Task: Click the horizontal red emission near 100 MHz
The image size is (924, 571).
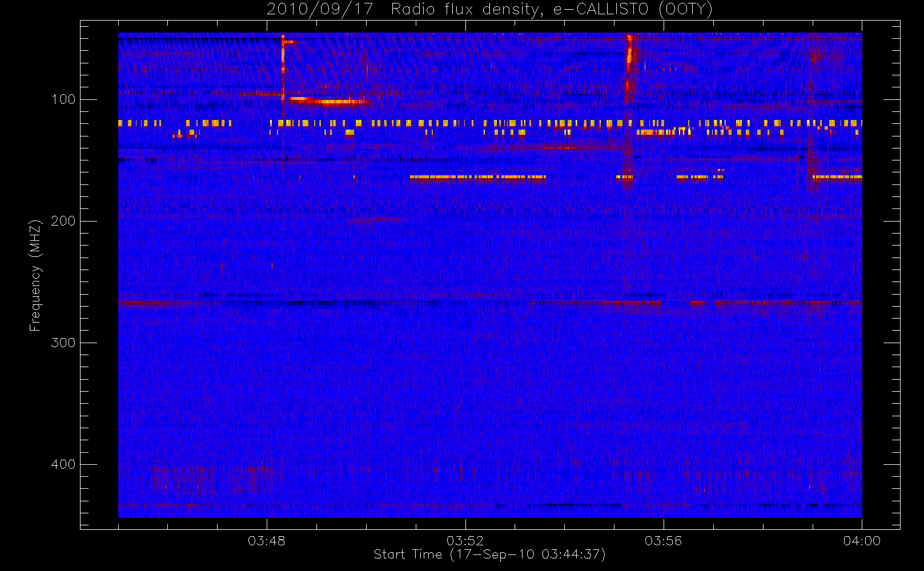Action: coord(330,101)
